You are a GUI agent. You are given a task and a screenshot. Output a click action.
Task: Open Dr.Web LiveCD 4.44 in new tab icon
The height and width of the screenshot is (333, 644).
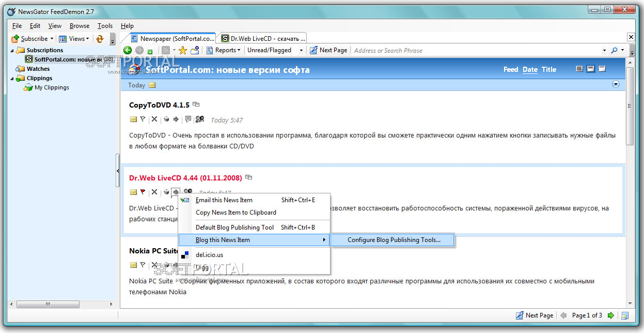point(249,177)
